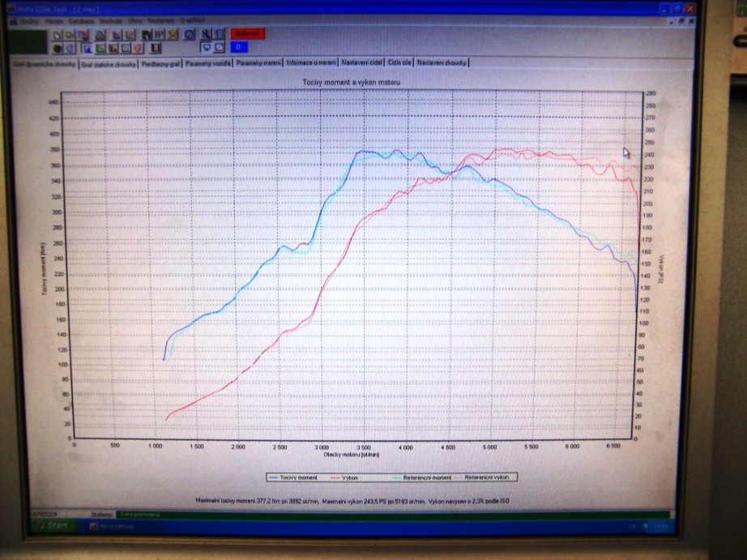
Task: Click the printer icon in toolbar
Action: click(x=100, y=35)
